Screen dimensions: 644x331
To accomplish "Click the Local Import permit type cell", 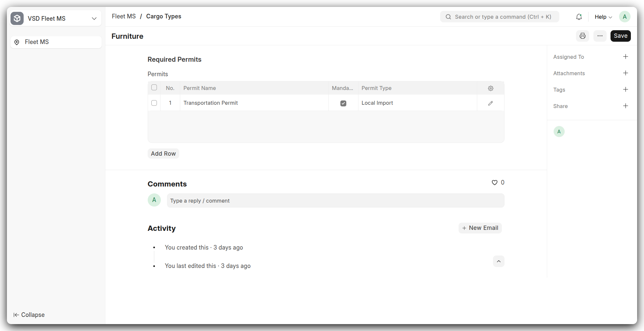I will click(x=418, y=103).
